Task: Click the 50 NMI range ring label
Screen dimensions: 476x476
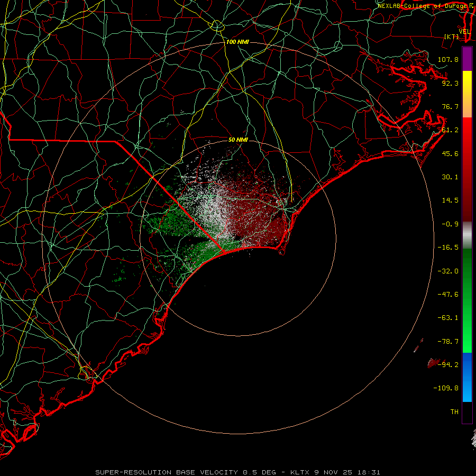Action: coord(238,140)
